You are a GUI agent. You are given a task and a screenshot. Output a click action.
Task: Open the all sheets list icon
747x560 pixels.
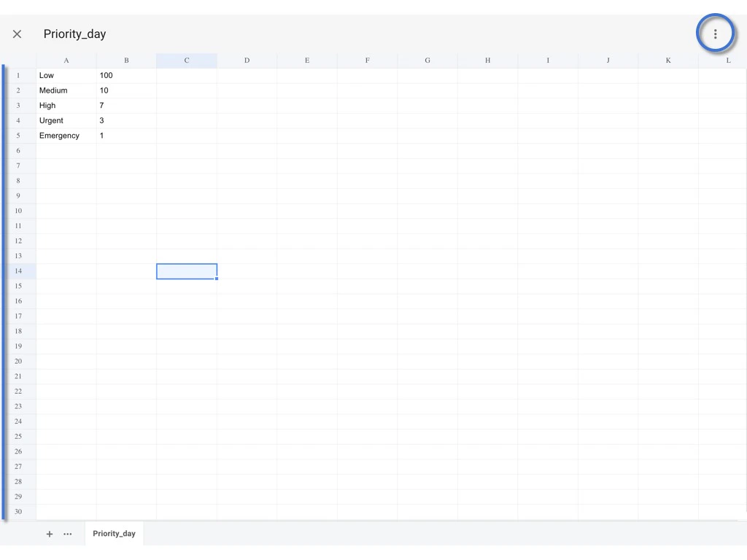pyautogui.click(x=67, y=534)
